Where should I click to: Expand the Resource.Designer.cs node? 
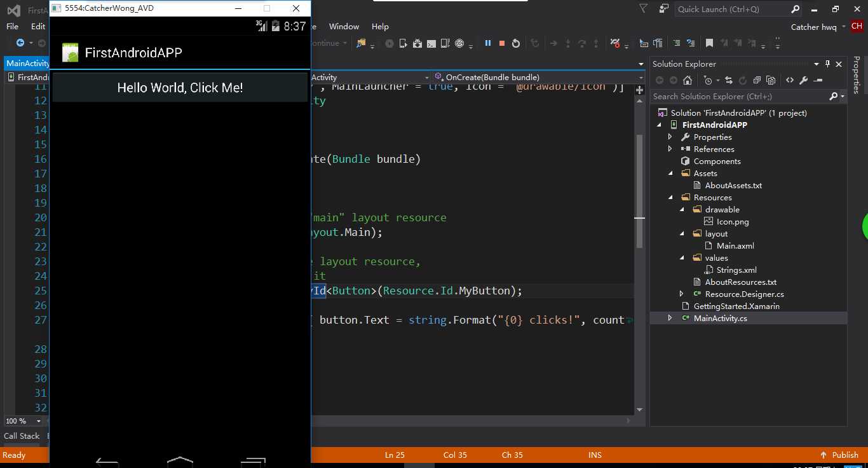681,294
